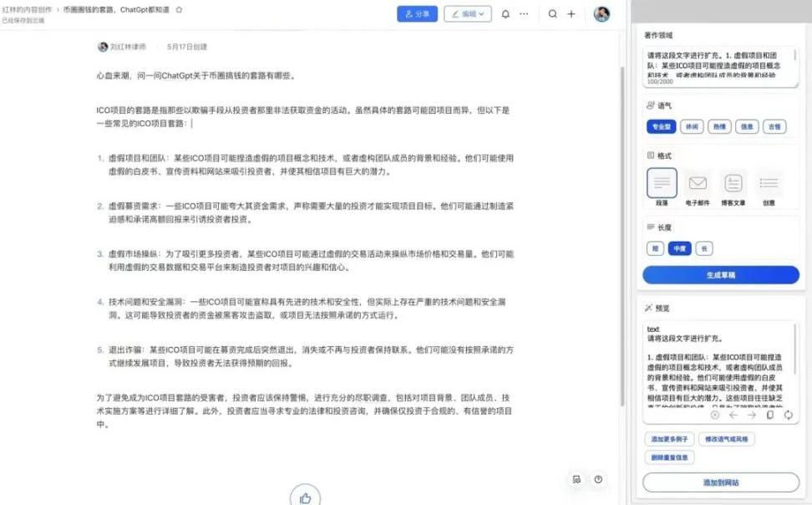Open the notifications bell
This screenshot has width=812, height=505.
point(505,14)
